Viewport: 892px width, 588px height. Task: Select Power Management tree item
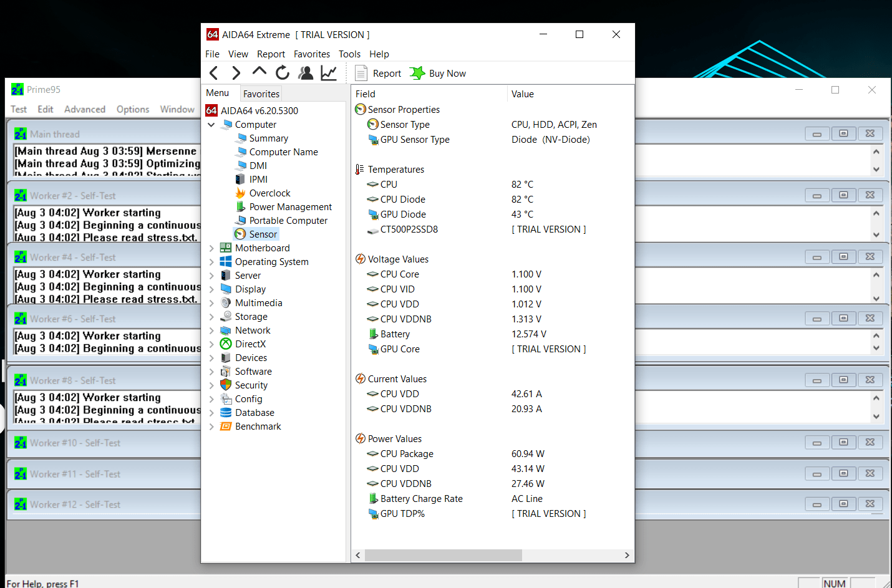(290, 207)
